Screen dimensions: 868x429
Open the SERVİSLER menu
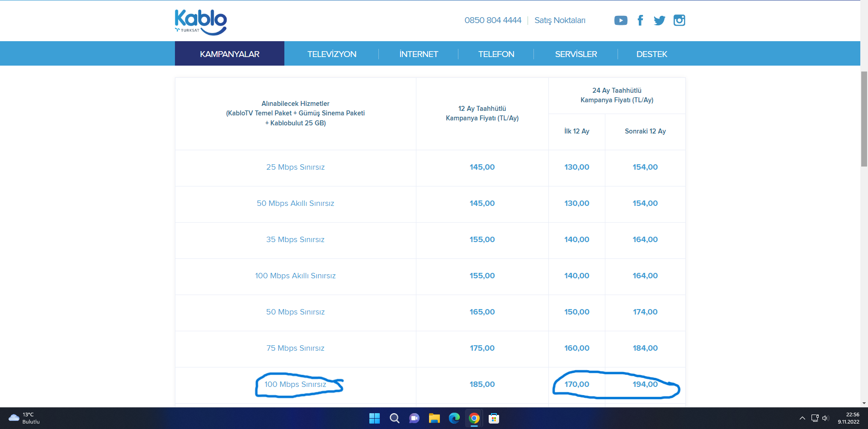click(576, 54)
